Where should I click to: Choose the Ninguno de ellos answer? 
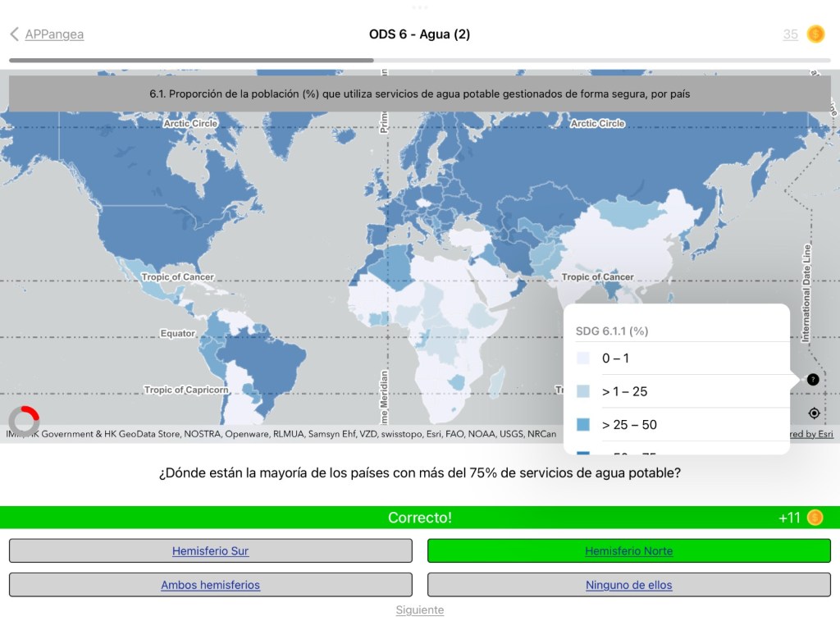(628, 585)
